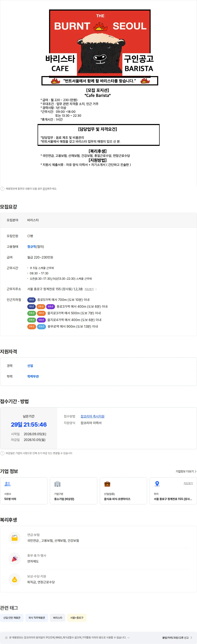Click 종로5가역 에서 700m station text
The width and height of the screenshot is (197, 644).
click(x=63, y=300)
